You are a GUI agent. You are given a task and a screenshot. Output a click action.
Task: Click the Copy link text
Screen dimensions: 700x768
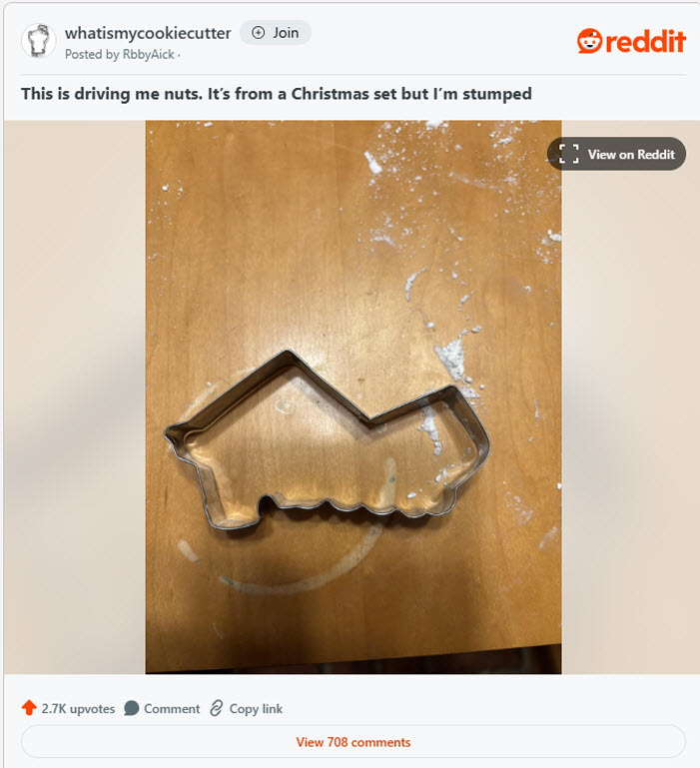tap(256, 709)
